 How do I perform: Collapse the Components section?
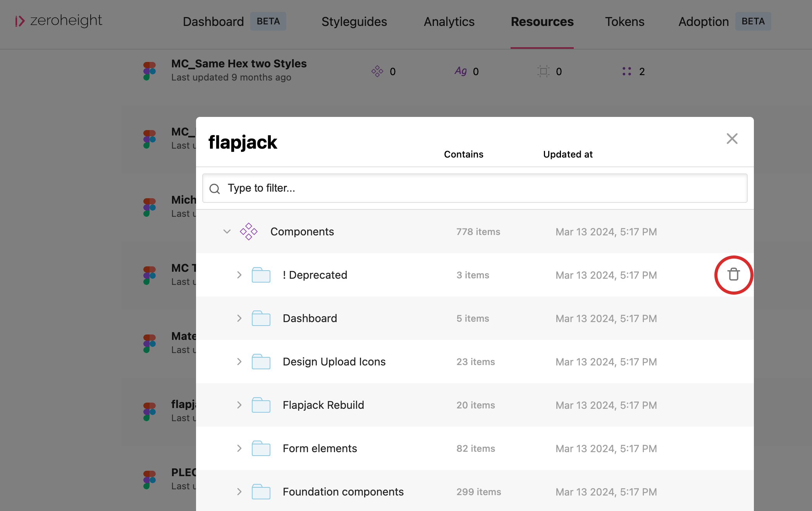pos(227,231)
